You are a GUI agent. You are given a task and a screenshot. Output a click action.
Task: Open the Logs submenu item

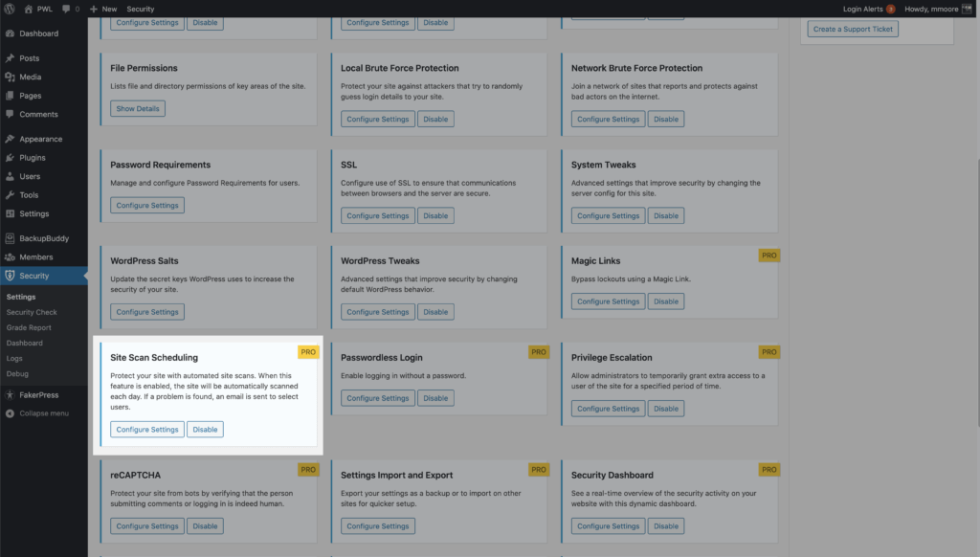(x=14, y=358)
